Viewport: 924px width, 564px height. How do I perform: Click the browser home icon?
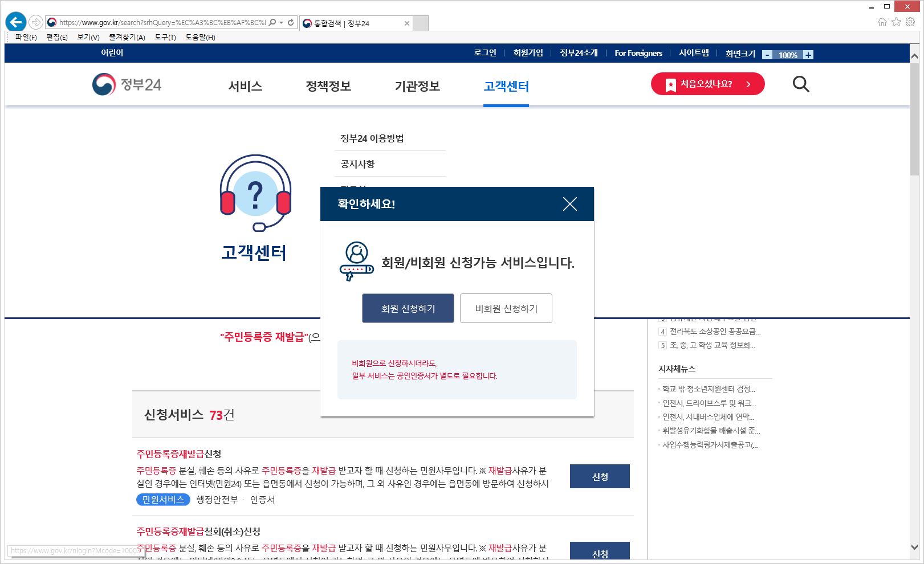pos(882,22)
